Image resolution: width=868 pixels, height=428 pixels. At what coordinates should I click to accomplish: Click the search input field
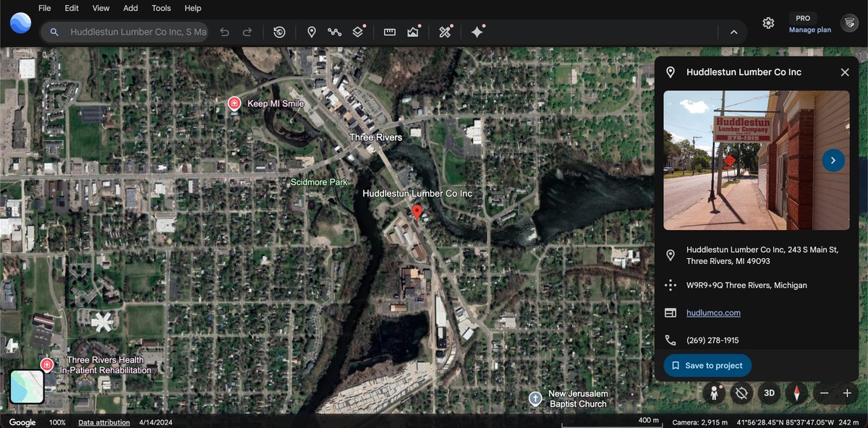tap(137, 32)
